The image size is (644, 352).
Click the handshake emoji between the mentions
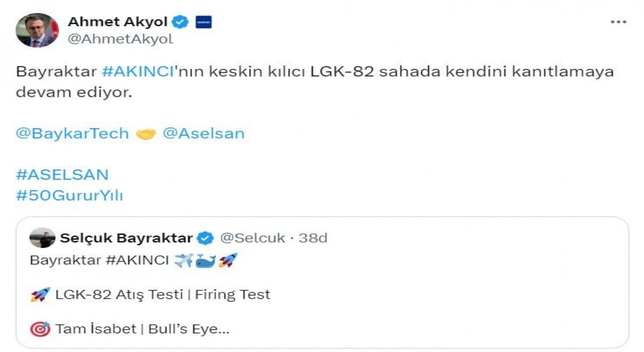click(x=146, y=133)
